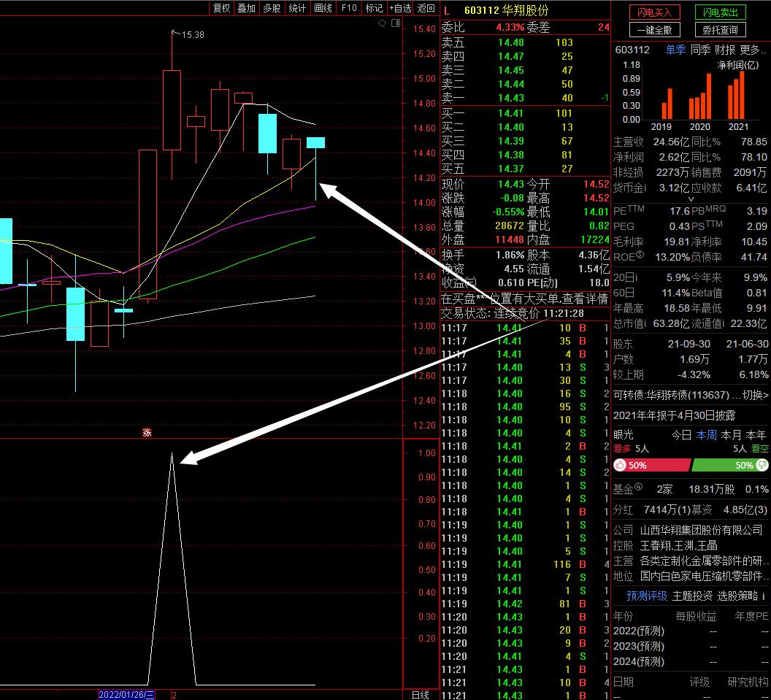Switch to the 财报 tab
The width and height of the screenshot is (771, 700).
[725, 50]
